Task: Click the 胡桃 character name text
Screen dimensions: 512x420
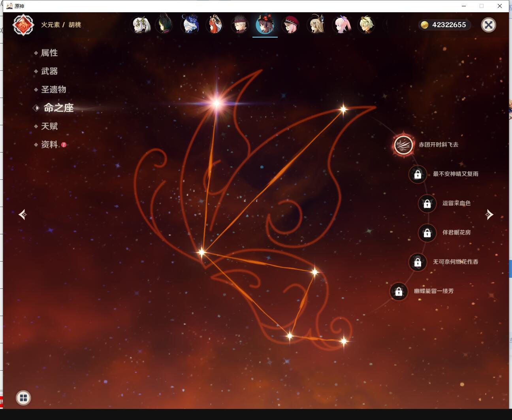Action: pos(75,24)
